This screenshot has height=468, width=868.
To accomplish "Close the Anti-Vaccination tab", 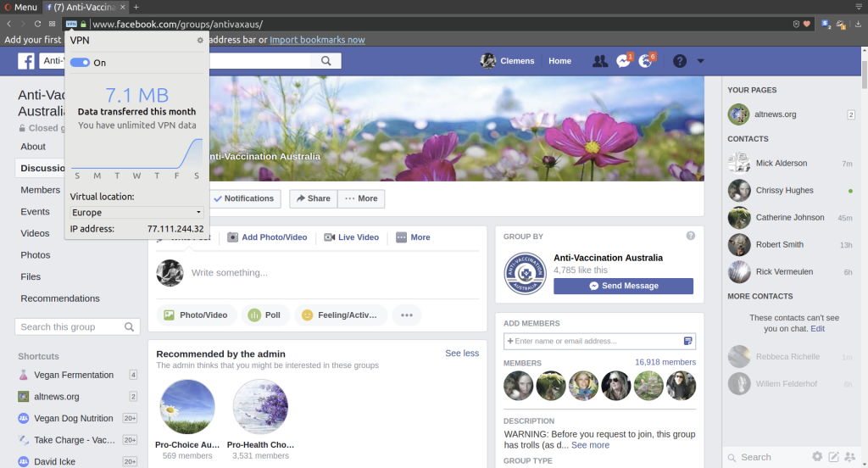I will (123, 7).
